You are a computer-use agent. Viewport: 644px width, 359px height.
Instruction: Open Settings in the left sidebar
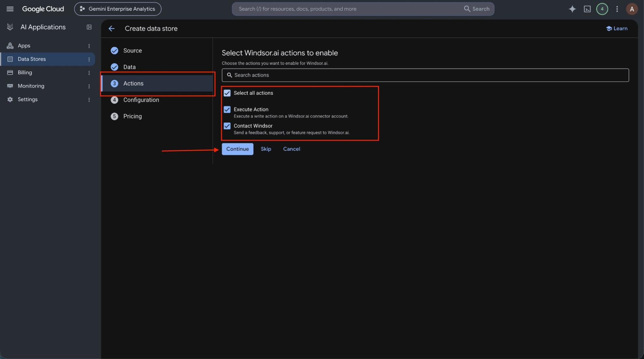click(27, 99)
